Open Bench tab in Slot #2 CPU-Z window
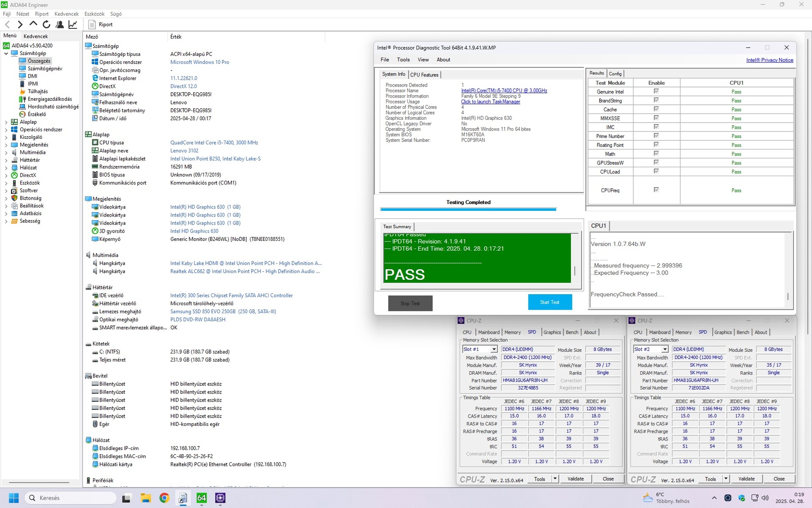812x508 pixels. (743, 332)
